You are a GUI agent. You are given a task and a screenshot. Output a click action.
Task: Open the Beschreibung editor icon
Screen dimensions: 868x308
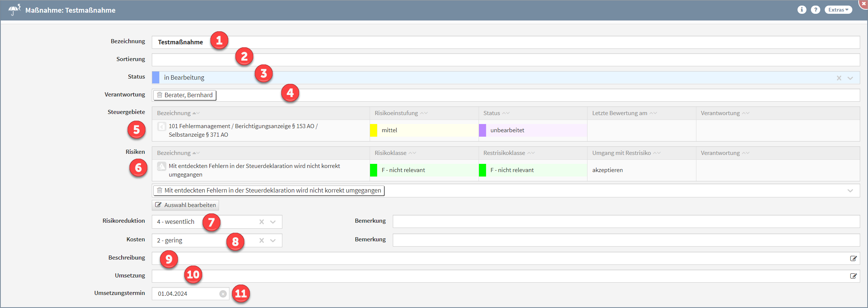pos(853,258)
